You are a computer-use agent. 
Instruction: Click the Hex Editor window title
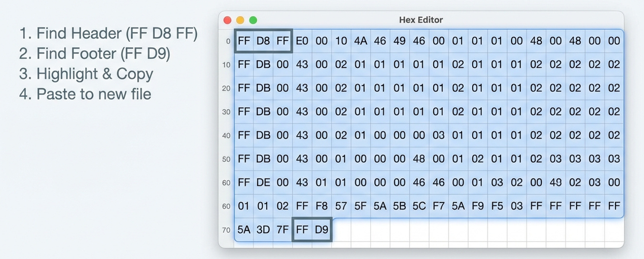[420, 20]
